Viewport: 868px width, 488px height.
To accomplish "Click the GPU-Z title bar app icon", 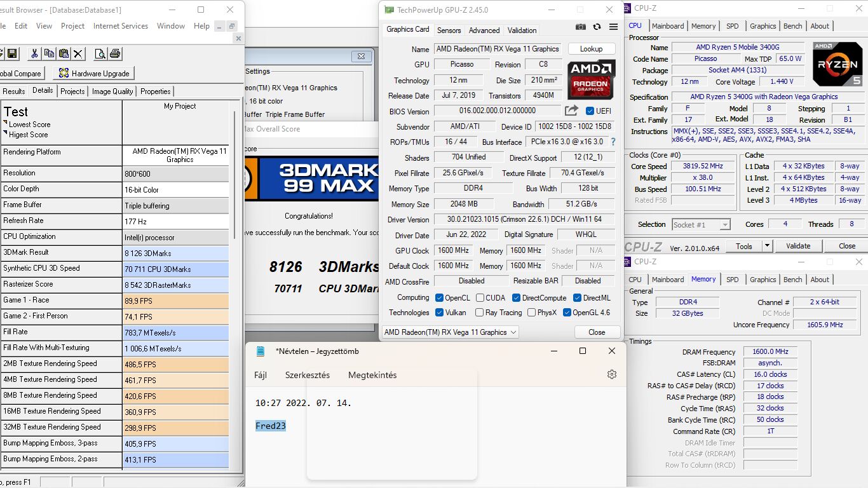I will [x=388, y=10].
